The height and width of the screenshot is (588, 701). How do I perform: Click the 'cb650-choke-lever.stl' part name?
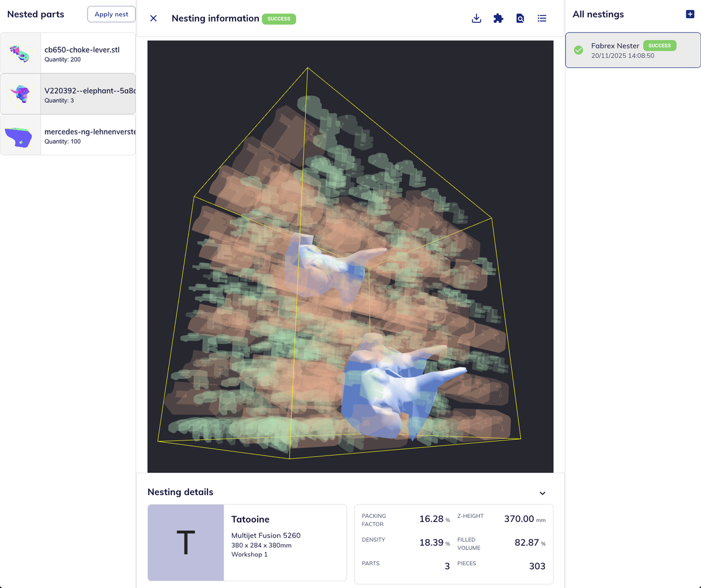(82, 50)
